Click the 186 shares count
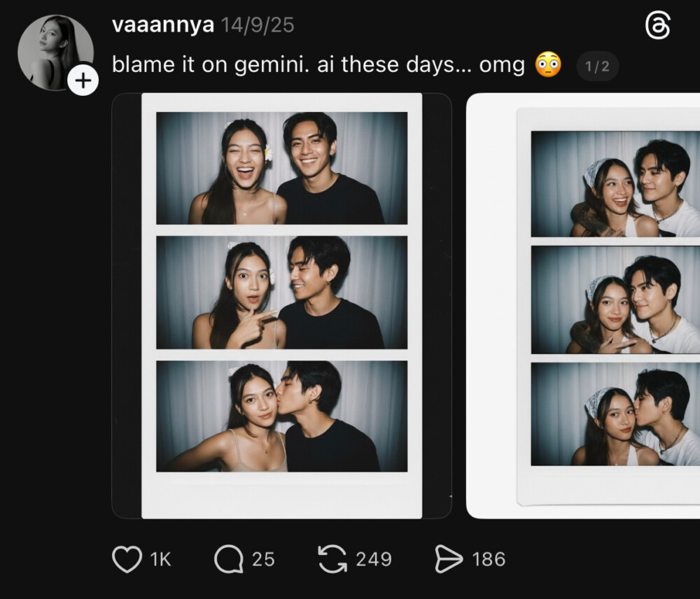This screenshot has width=700, height=599. click(488, 559)
